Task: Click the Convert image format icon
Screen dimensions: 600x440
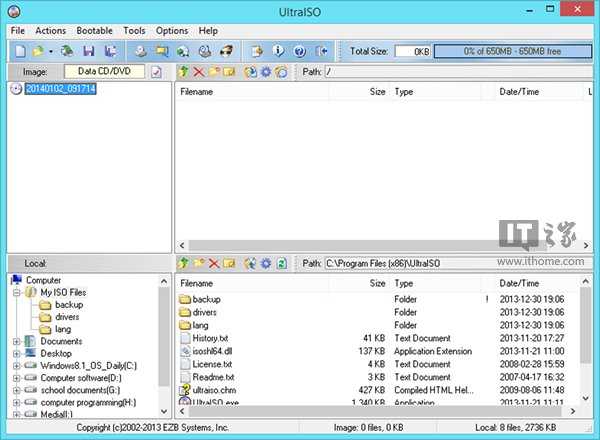Action: (x=183, y=51)
